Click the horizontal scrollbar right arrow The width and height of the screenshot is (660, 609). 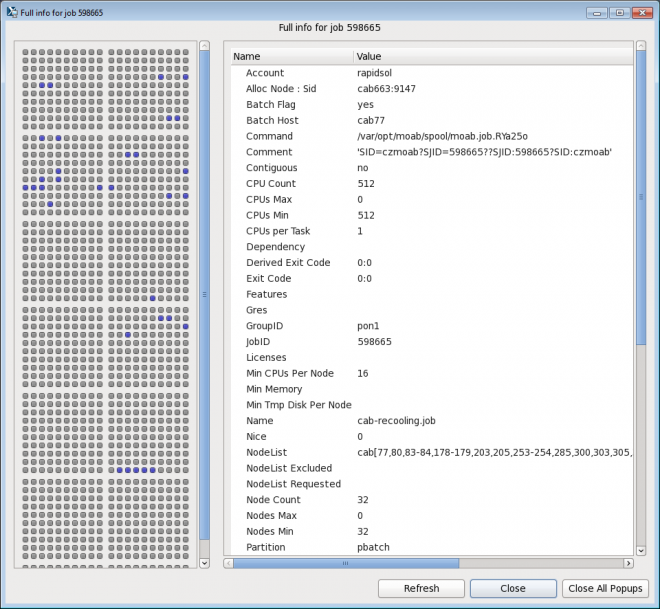click(x=628, y=563)
